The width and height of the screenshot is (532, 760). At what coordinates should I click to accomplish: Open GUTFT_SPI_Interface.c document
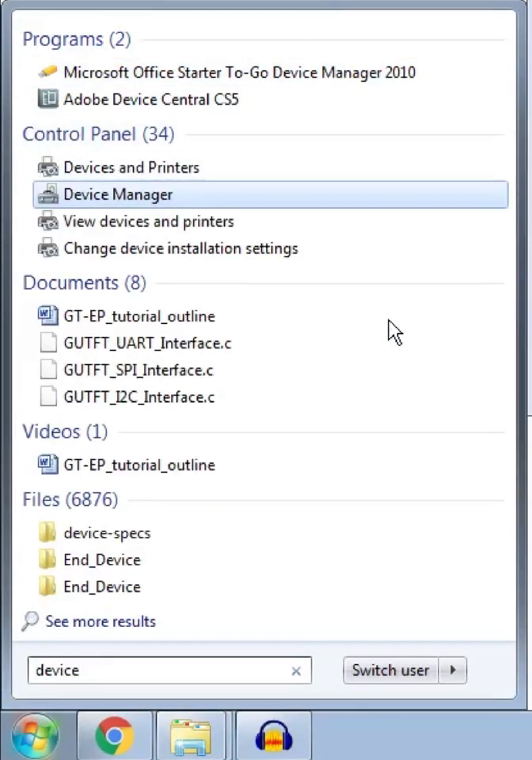pyautogui.click(x=138, y=370)
